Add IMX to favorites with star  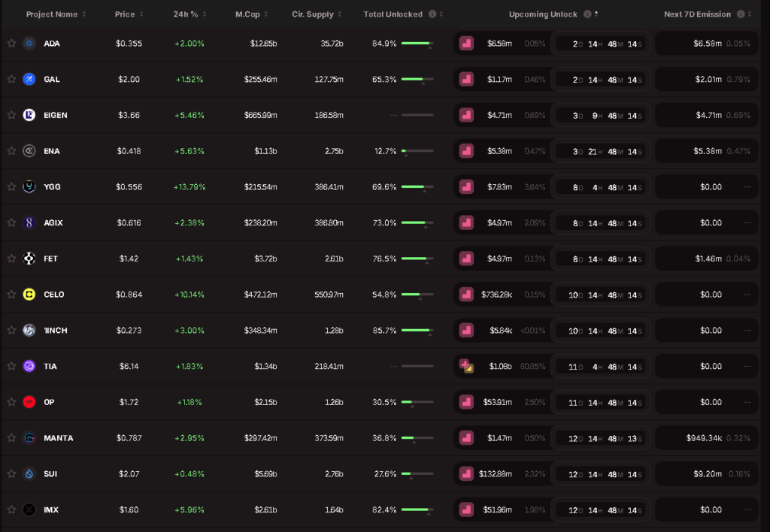[11, 509]
